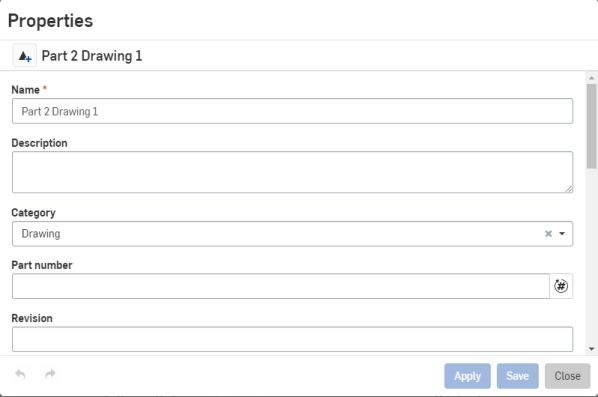Click inside the Description text area
Image resolution: width=598 pixels, height=397 pixels.
click(x=292, y=172)
